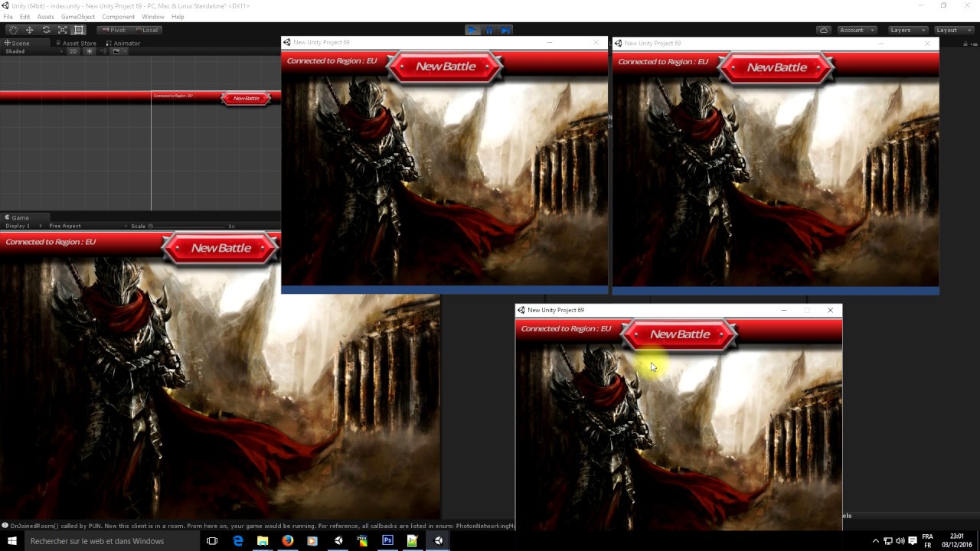Click Connected to Region text in Game view

[51, 242]
